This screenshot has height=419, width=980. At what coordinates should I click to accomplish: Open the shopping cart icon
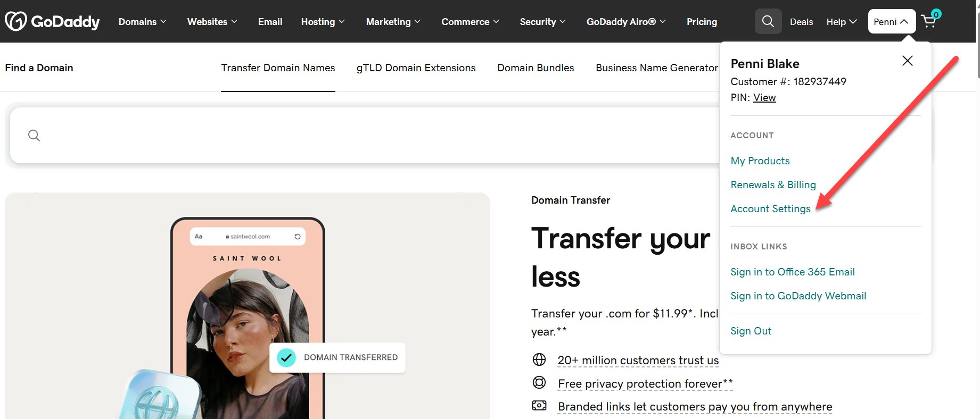pyautogui.click(x=930, y=20)
